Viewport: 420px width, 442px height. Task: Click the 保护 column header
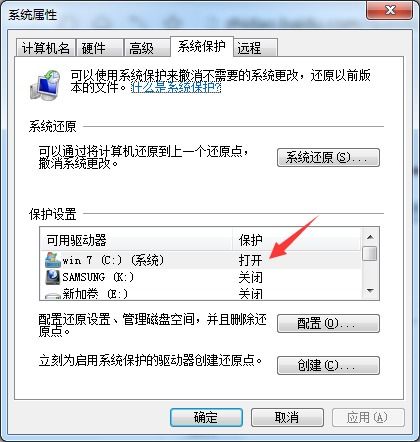[x=296, y=240]
